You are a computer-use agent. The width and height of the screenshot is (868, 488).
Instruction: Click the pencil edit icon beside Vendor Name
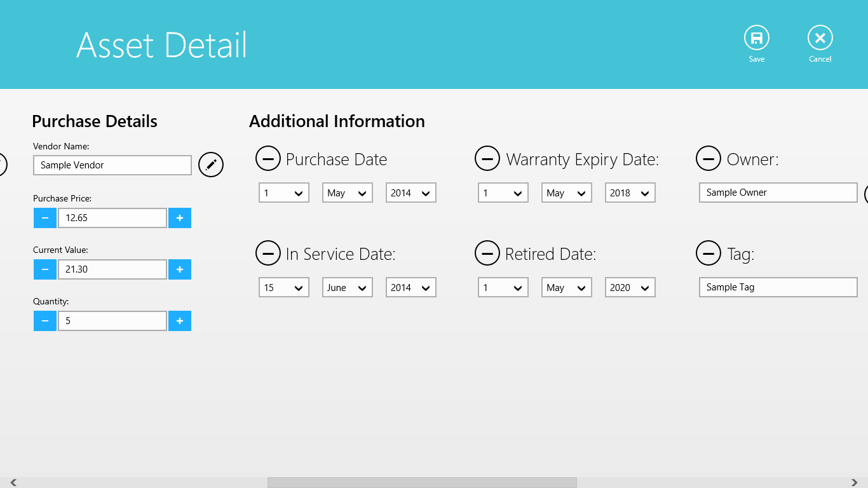211,165
